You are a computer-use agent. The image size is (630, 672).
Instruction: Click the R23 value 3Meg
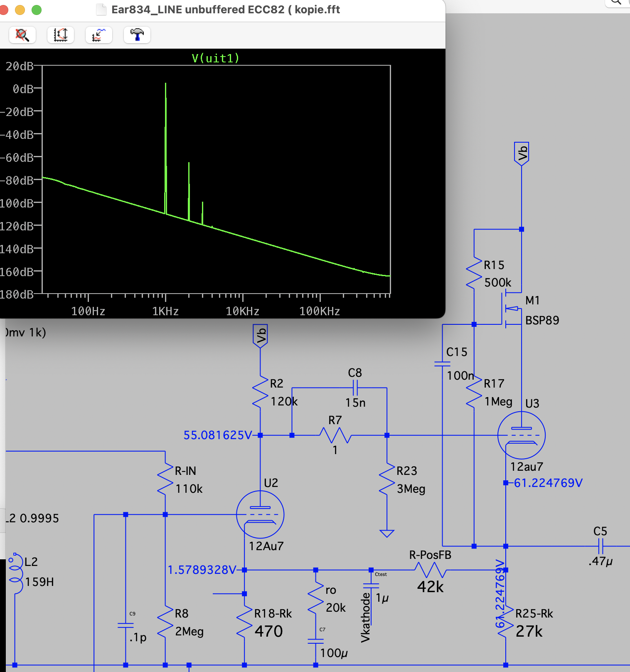(411, 489)
